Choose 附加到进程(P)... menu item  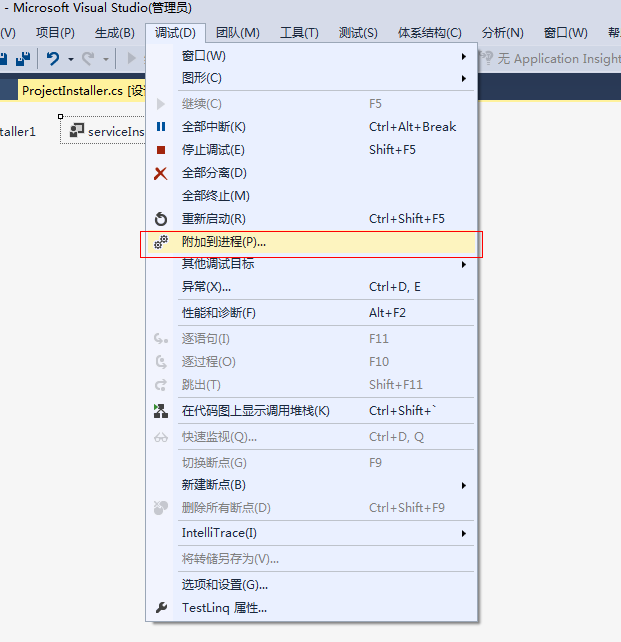[x=312, y=242]
